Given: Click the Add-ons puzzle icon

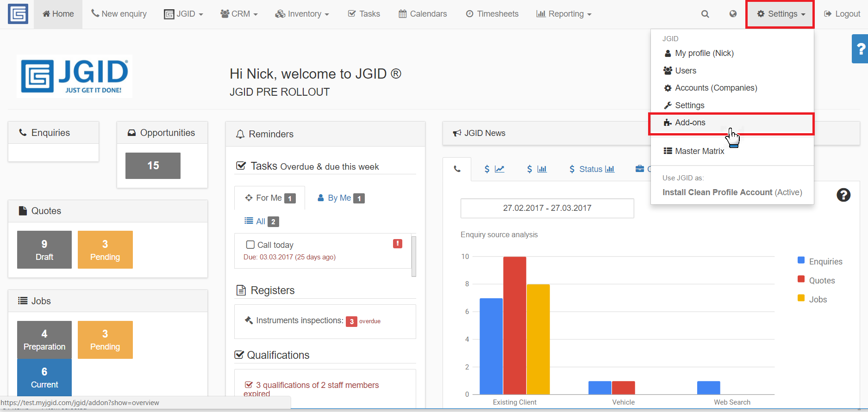Looking at the screenshot, I should point(668,123).
